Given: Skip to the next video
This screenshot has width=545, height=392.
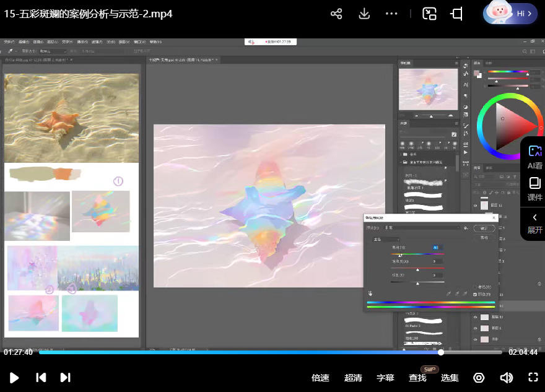Looking at the screenshot, I should pos(65,377).
